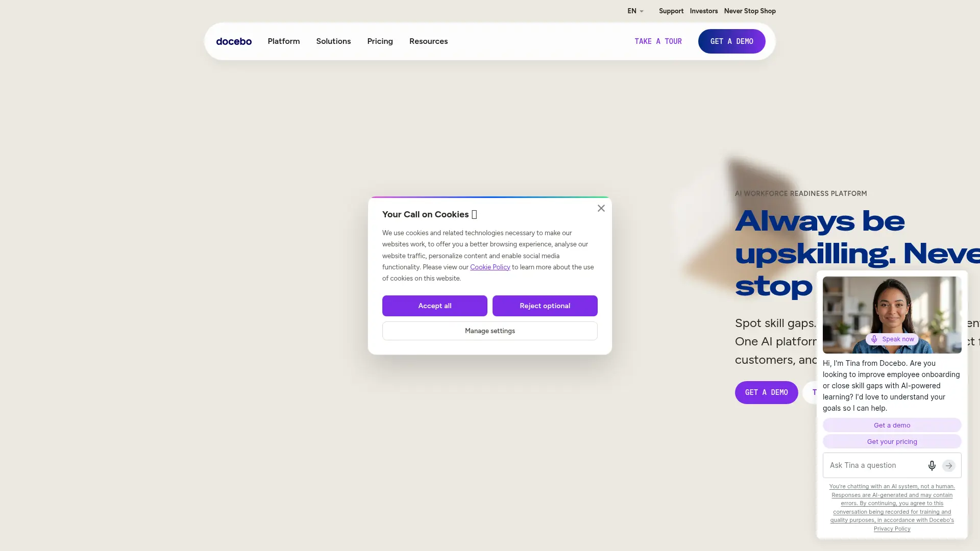Expand the EN language dropdown
Screen dimensions: 980x551
(x=635, y=11)
